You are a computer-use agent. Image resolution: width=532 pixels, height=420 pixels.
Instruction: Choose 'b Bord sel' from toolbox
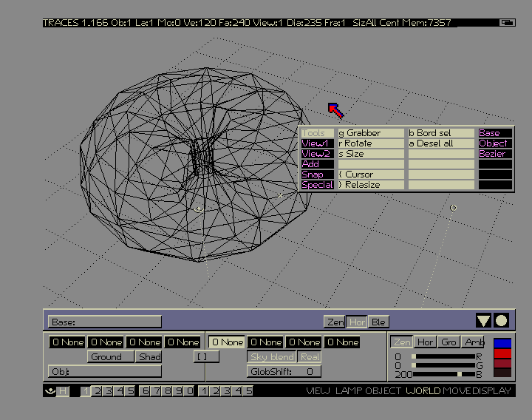click(x=441, y=133)
